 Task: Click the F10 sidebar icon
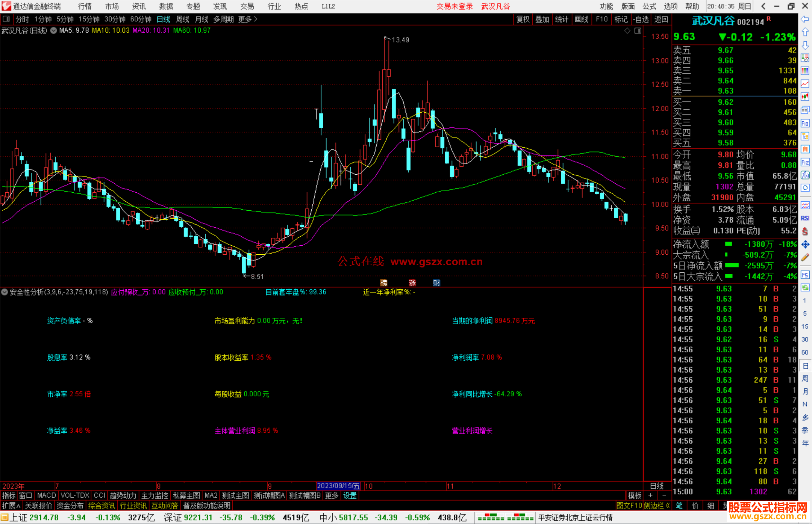pyautogui.click(x=805, y=123)
